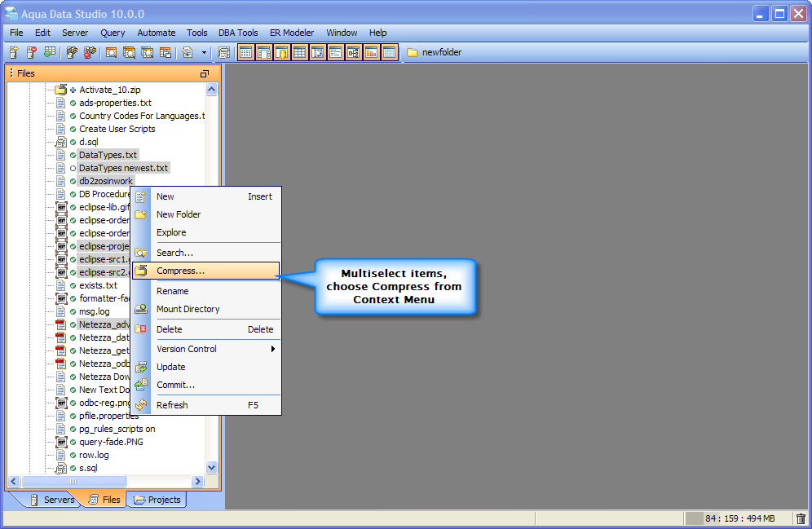This screenshot has height=529, width=812.
Task: Expand the Version Control submenu
Action: tap(206, 349)
